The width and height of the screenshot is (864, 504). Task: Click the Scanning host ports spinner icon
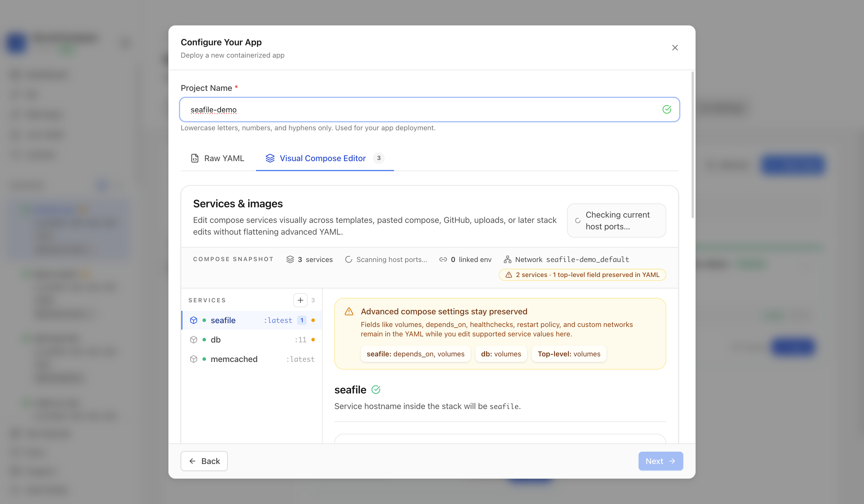349,259
